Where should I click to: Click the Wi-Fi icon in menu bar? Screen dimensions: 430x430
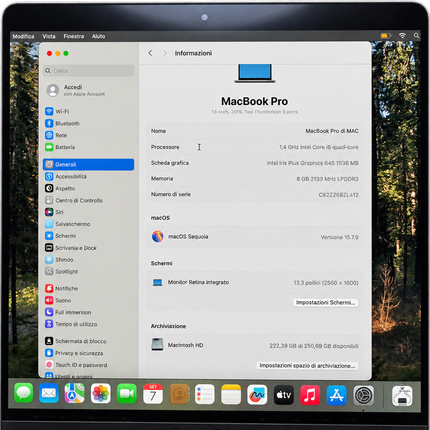(402, 36)
